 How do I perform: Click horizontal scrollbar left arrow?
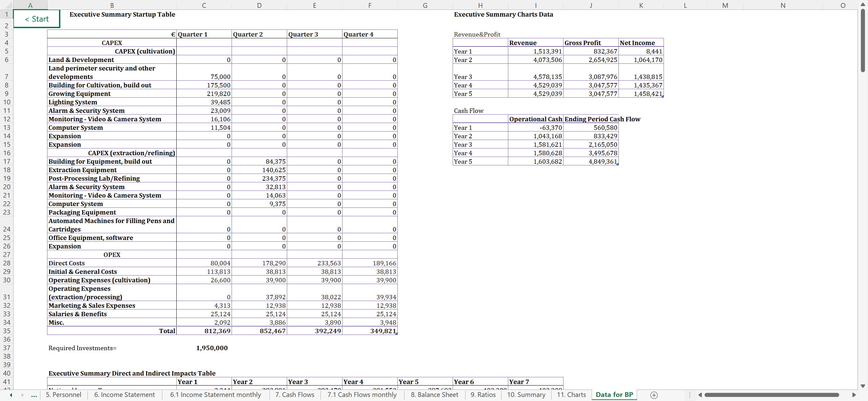(x=700, y=395)
